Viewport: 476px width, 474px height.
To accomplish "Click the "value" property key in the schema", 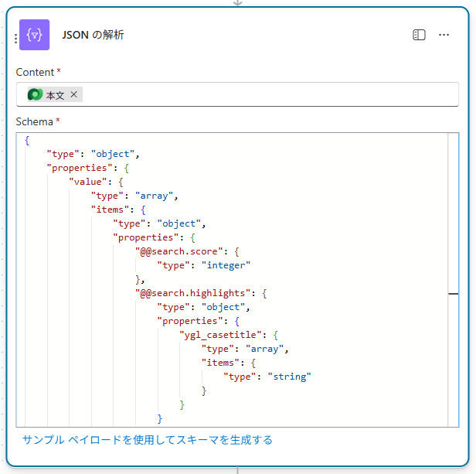I will pos(89,181).
